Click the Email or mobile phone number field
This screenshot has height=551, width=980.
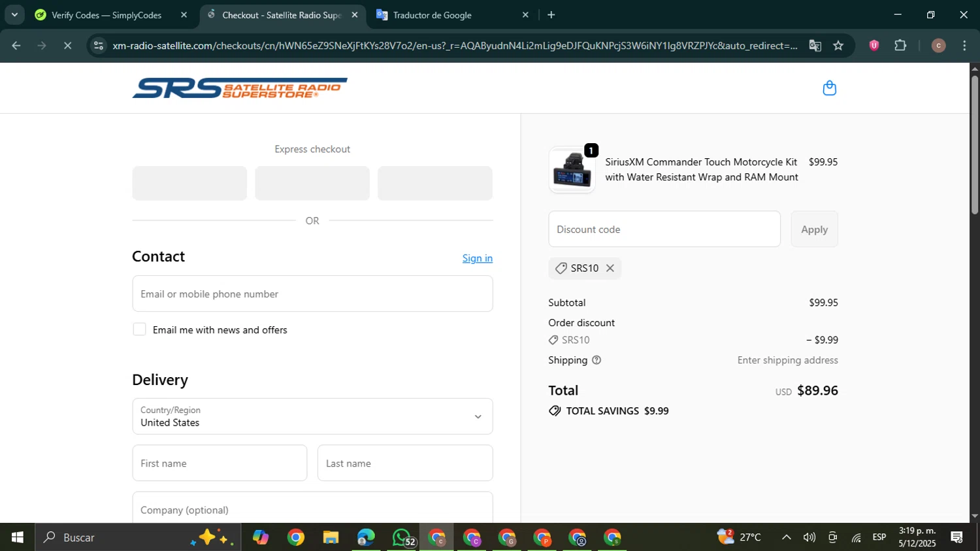[312, 293]
